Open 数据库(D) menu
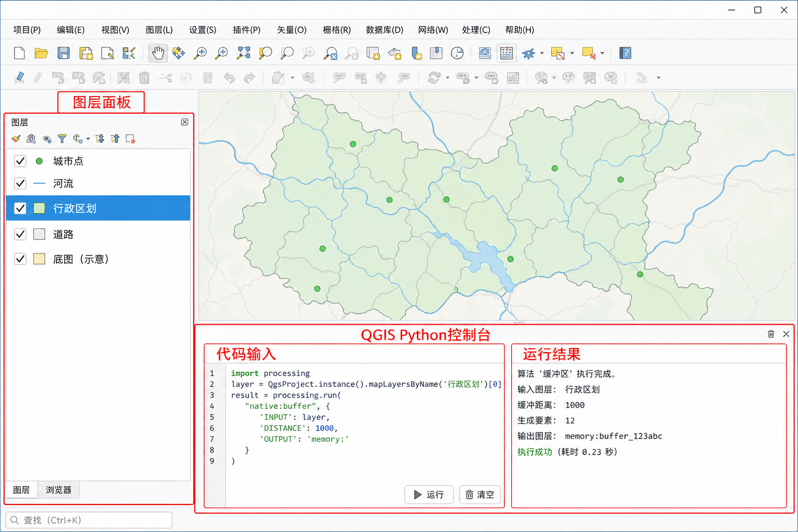 (x=384, y=30)
